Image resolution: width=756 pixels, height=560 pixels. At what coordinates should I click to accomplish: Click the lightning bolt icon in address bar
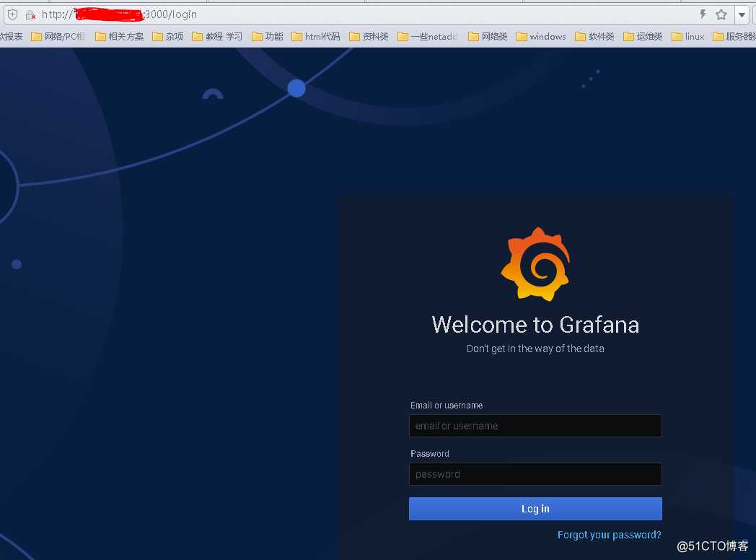tap(703, 14)
